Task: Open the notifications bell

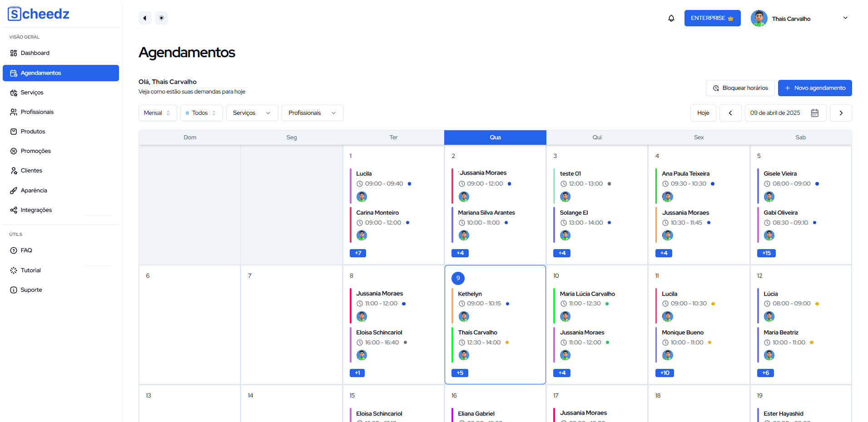Action: (671, 18)
